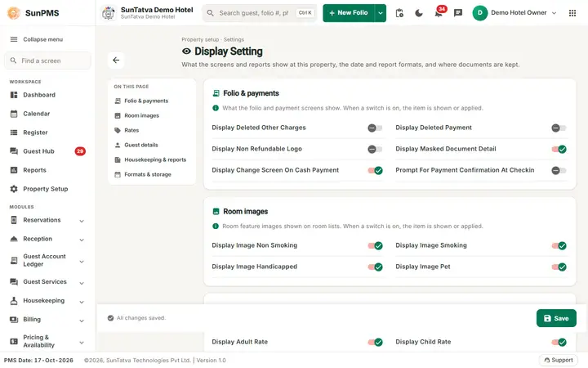Click the Pricing & Availability icon

(14, 341)
